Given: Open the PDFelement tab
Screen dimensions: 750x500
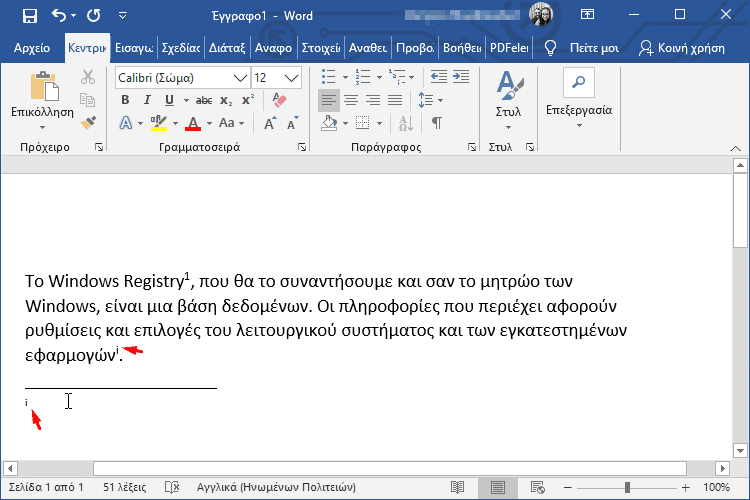Looking at the screenshot, I should (x=509, y=48).
